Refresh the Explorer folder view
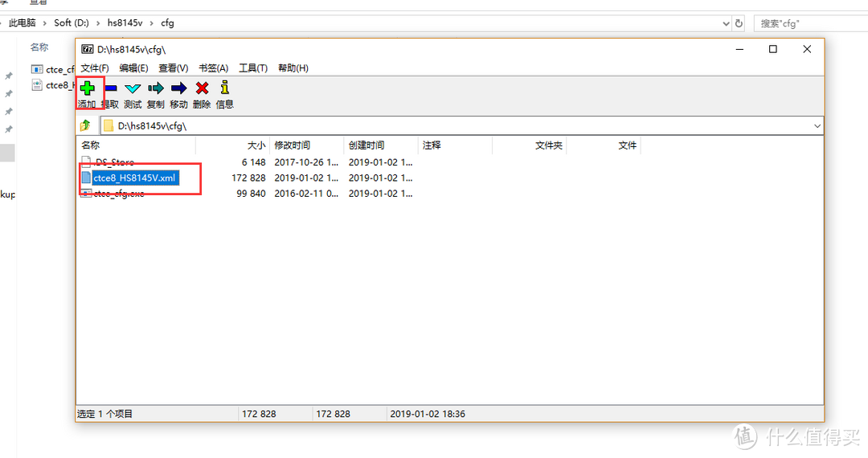 coord(739,23)
